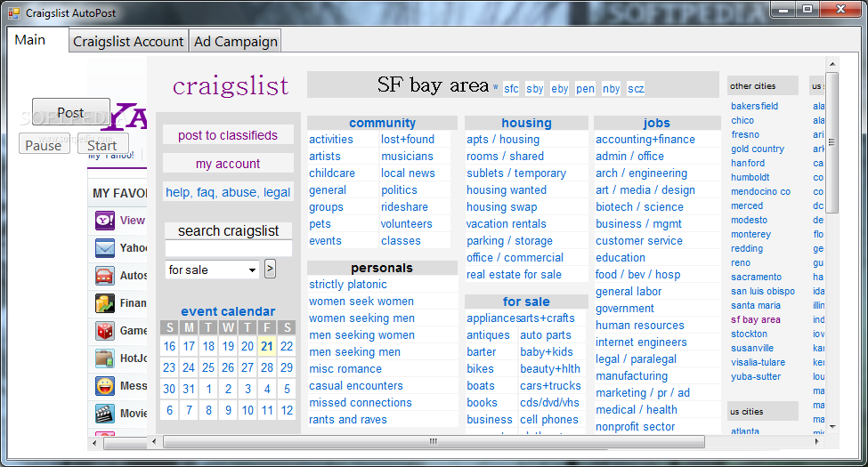
Task: Click the vertical scrollbar thumb
Action: pyautogui.click(x=832, y=142)
